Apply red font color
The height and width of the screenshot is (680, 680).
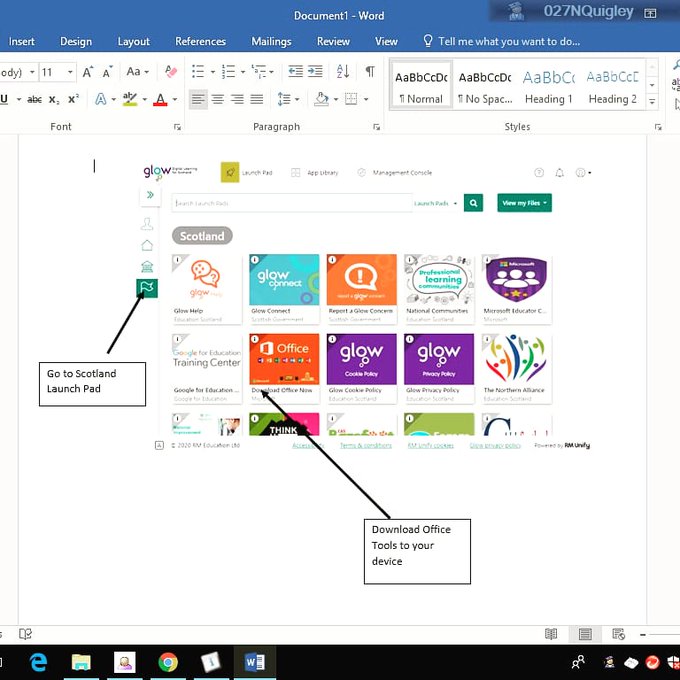coord(160,99)
